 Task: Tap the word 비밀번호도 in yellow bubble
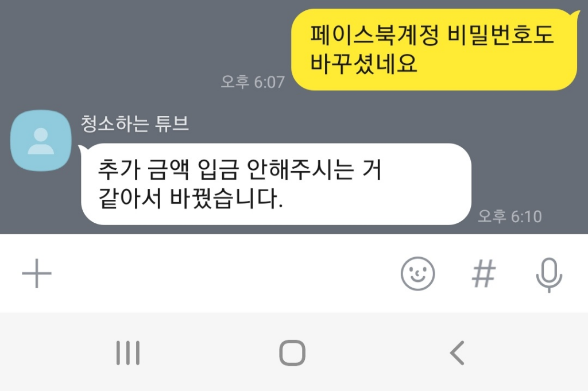(x=501, y=35)
